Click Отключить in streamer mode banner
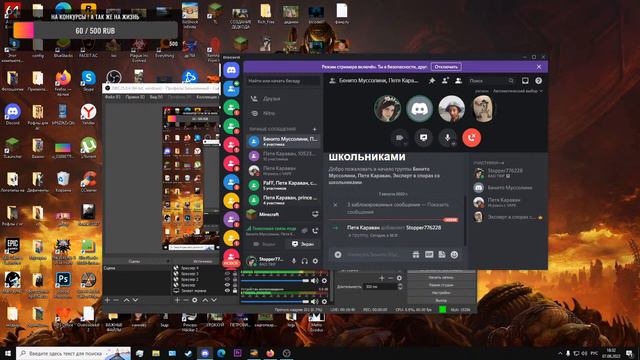 pos(446,67)
